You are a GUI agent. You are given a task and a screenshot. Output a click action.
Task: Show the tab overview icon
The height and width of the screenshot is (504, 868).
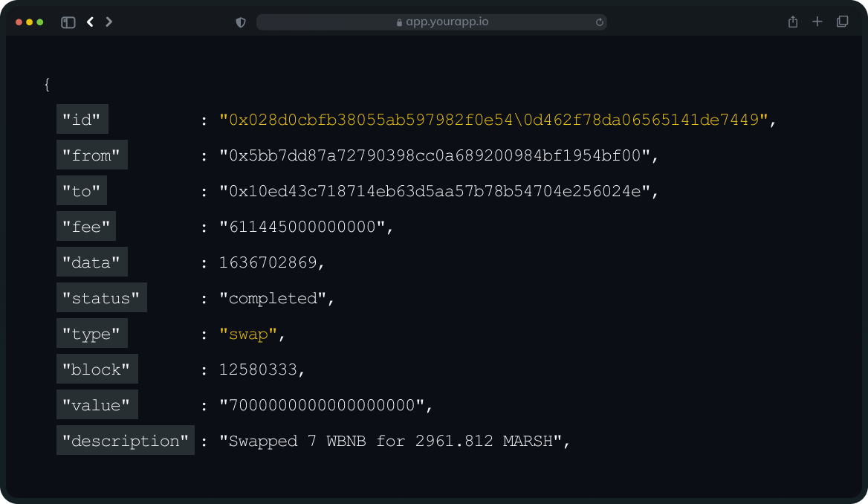coord(842,22)
